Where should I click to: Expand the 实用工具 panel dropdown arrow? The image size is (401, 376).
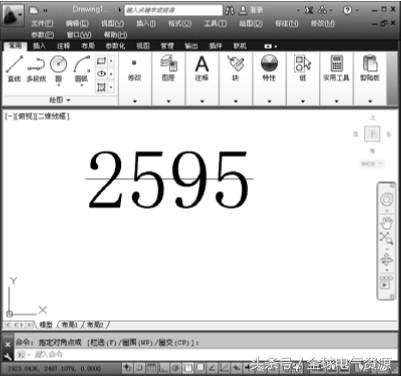point(336,101)
